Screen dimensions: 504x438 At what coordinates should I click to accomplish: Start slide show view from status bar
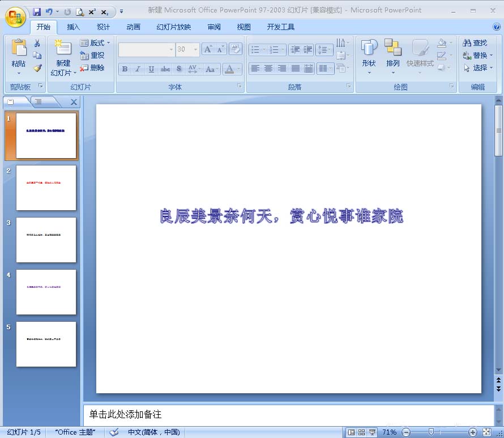372,432
